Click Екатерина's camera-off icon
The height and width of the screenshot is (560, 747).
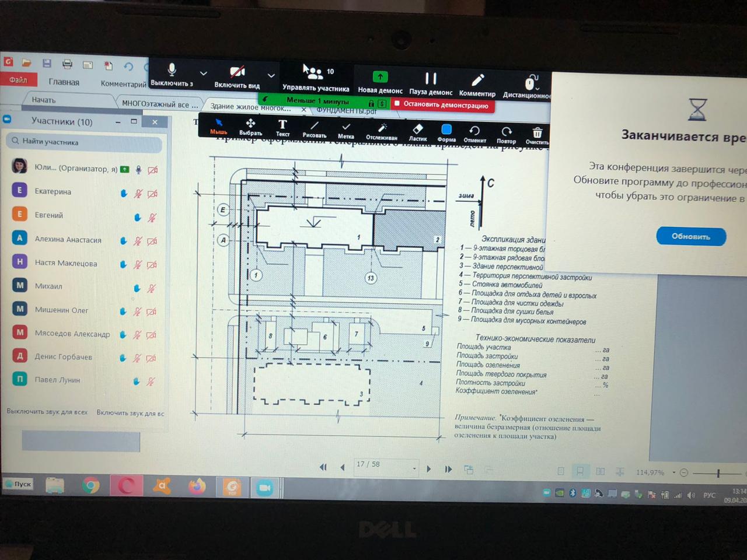click(x=152, y=194)
